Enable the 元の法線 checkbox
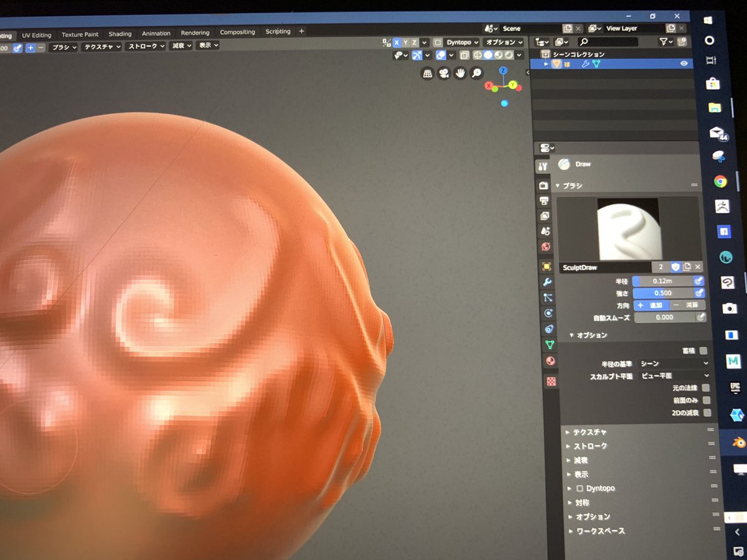 (706, 388)
